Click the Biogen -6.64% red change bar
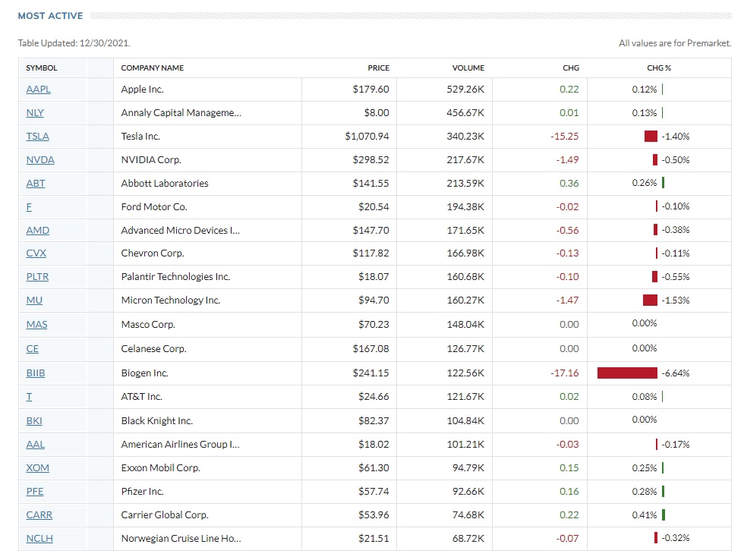This screenshot has width=744, height=560. (x=627, y=373)
